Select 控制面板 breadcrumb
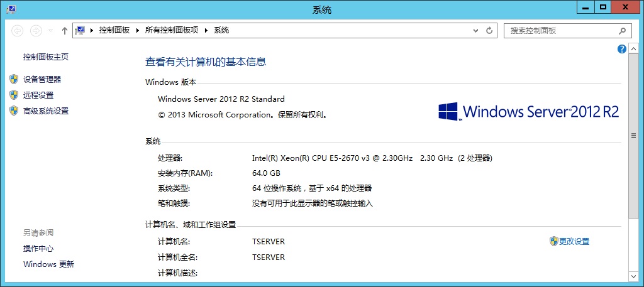The image size is (644, 287). click(x=114, y=30)
